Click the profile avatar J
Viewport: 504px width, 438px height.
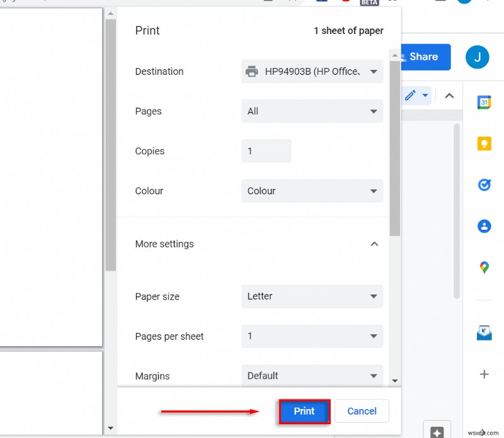[477, 57]
